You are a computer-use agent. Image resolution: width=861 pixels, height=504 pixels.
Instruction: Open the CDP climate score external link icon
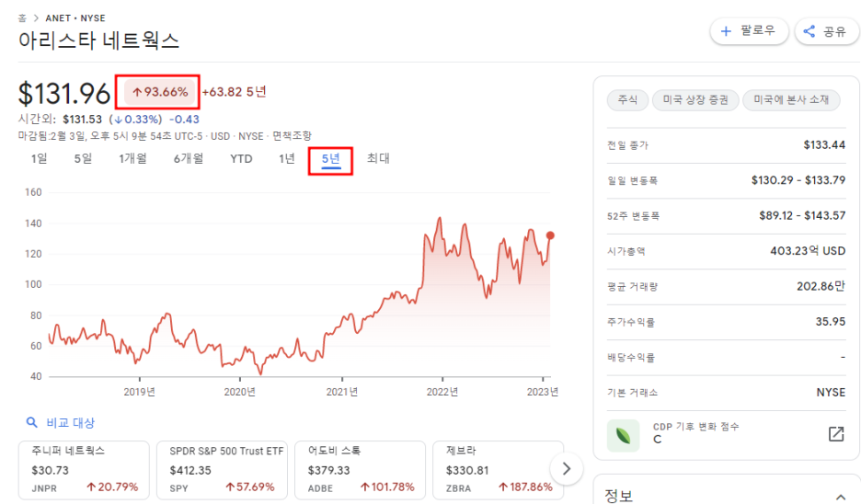point(836,434)
